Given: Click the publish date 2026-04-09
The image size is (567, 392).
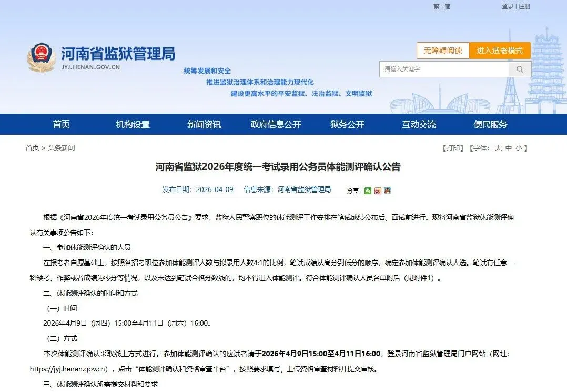Looking at the screenshot, I should 215,189.
